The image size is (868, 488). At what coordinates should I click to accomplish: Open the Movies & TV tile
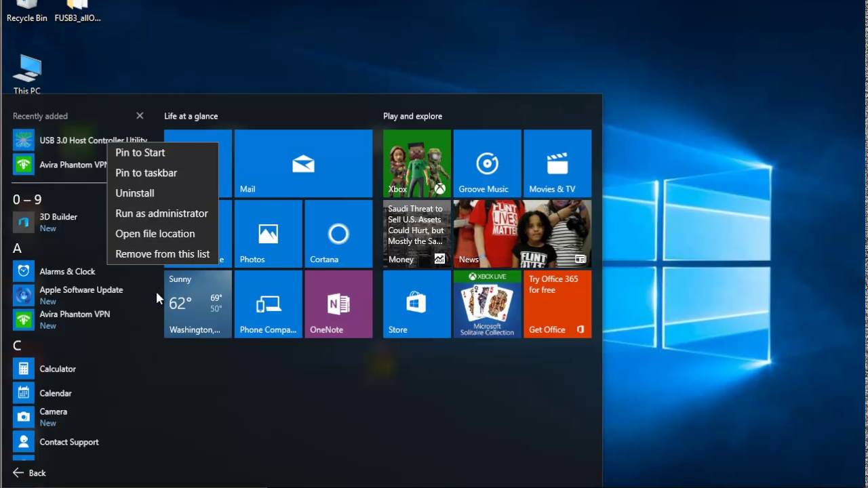tap(557, 163)
